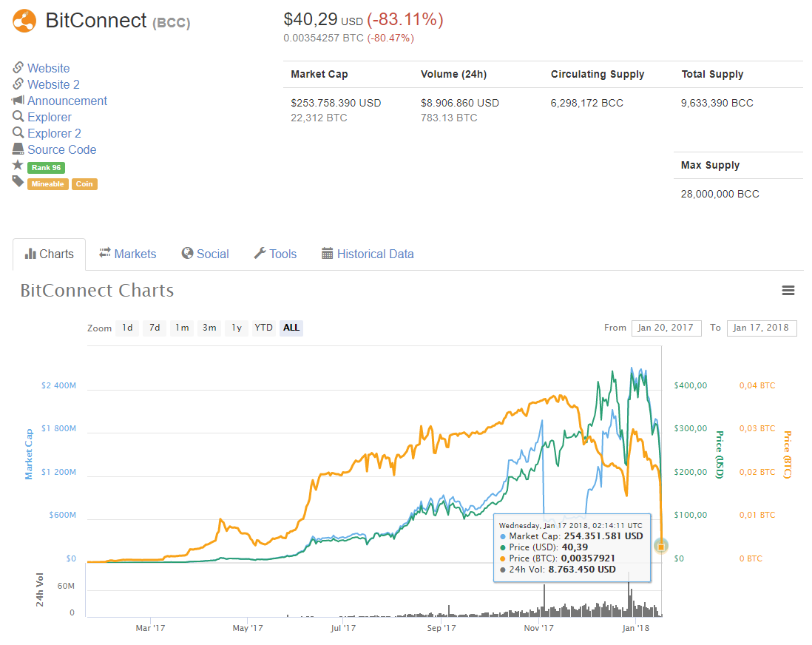
Task: Click the drive icon beside Source Code
Action: [18, 149]
